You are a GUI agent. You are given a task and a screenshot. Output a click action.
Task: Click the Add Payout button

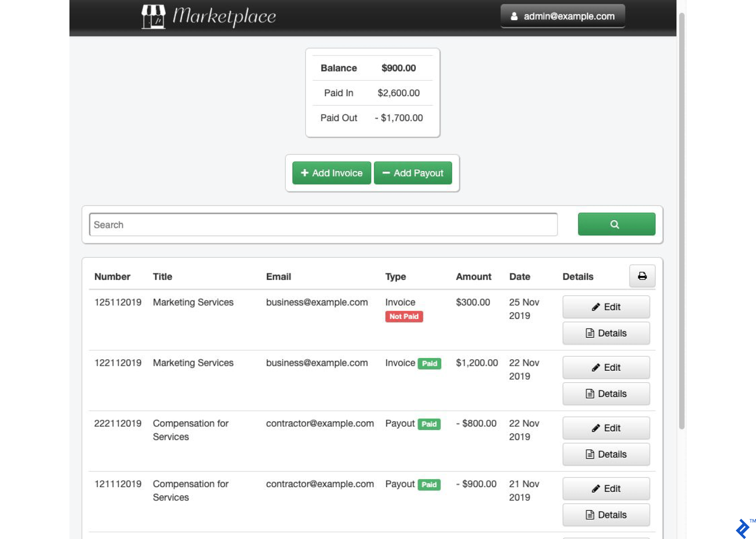(x=413, y=173)
